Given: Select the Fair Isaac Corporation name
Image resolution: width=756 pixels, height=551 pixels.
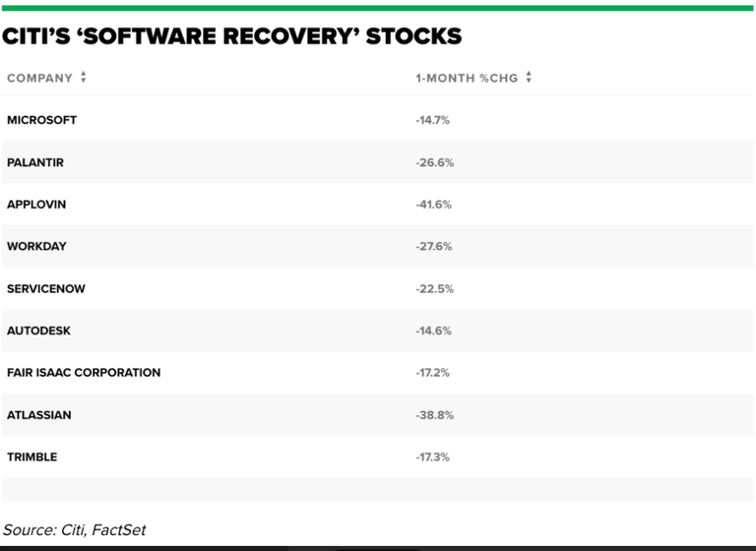Looking at the screenshot, I should [84, 373].
